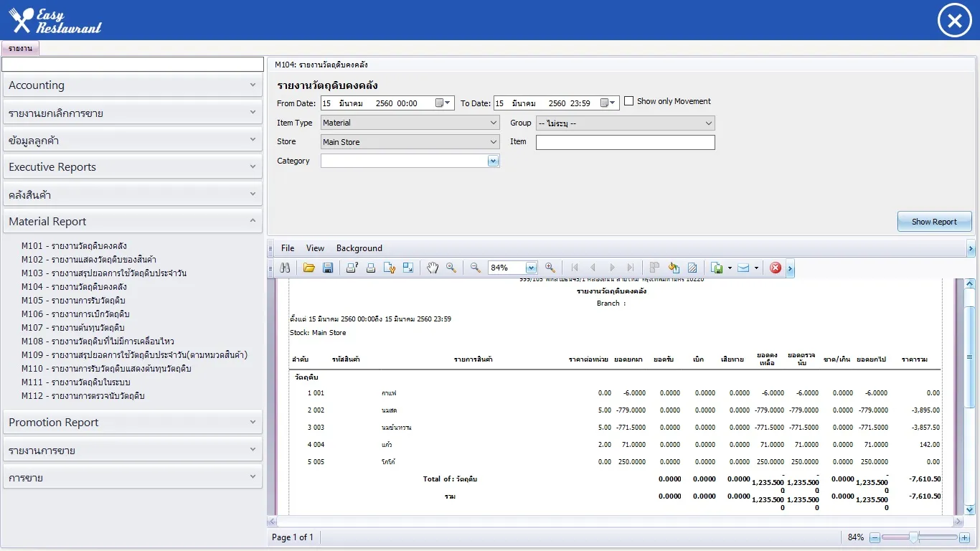This screenshot has height=551, width=980.
Task: Click the report vertical scrollbar
Action: (970, 397)
